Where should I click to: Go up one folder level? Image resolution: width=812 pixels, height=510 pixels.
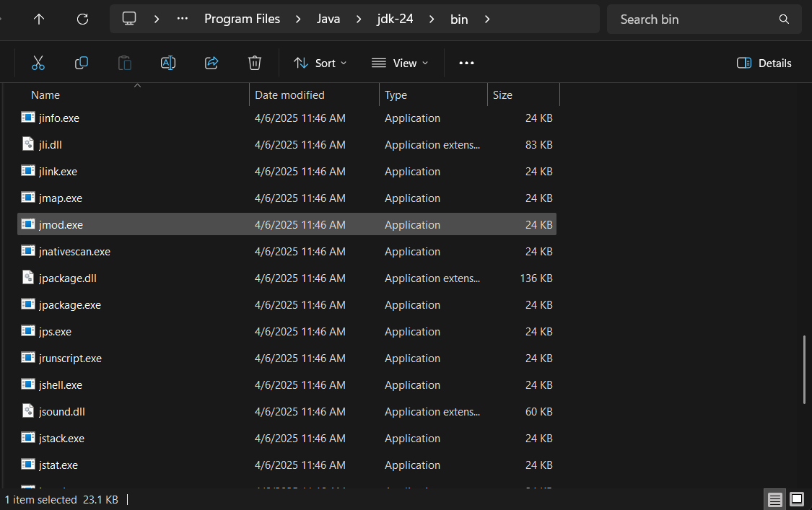[x=39, y=19]
